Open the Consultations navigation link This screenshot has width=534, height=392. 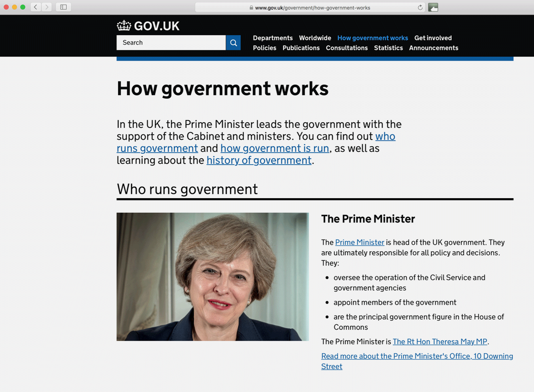coord(347,48)
